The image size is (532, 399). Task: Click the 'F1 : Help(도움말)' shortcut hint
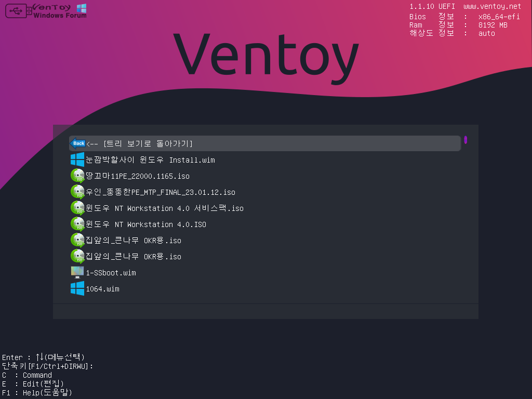(37, 393)
